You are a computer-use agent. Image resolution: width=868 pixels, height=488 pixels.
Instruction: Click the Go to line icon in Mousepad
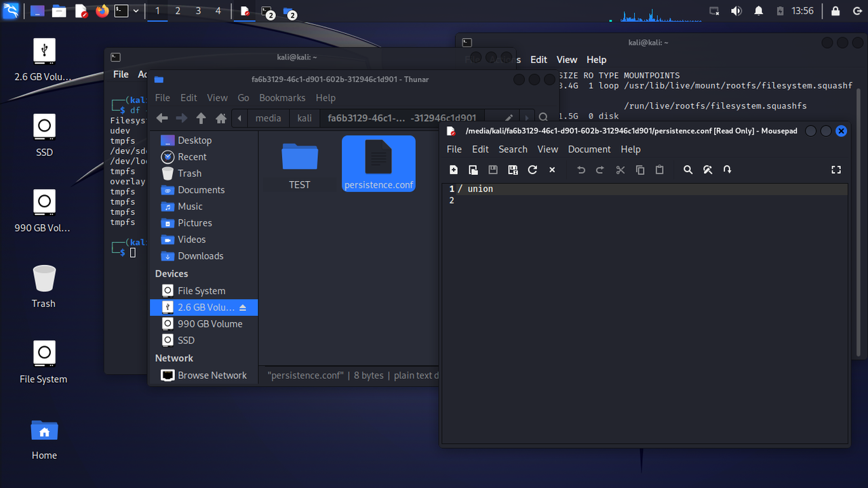pyautogui.click(x=728, y=170)
